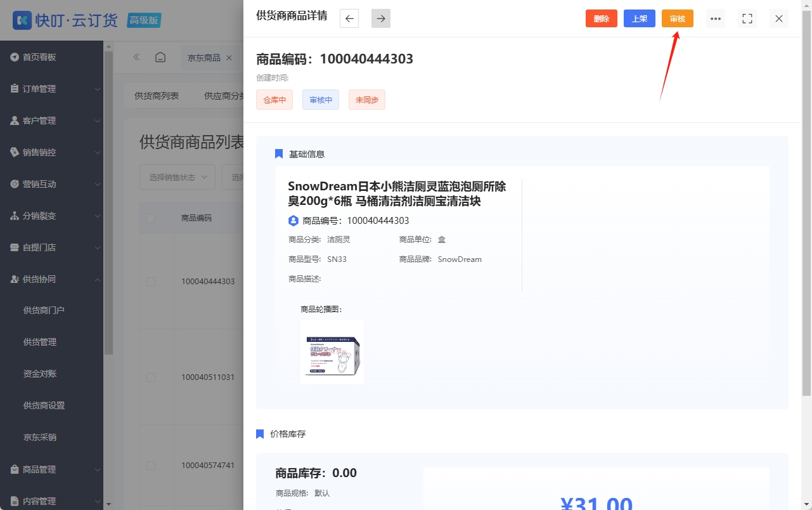Close the 供货商商品详情 panel
This screenshot has height=510, width=812.
779,18
